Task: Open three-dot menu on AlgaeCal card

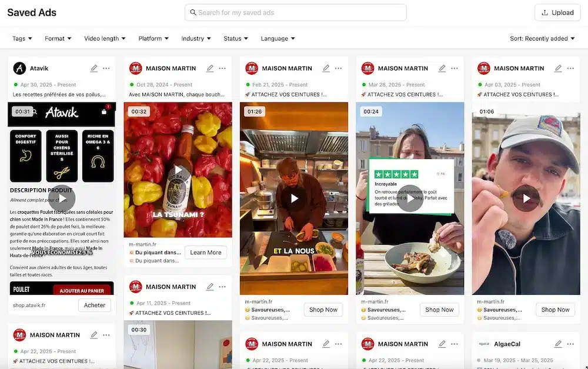Action: pyautogui.click(x=571, y=344)
